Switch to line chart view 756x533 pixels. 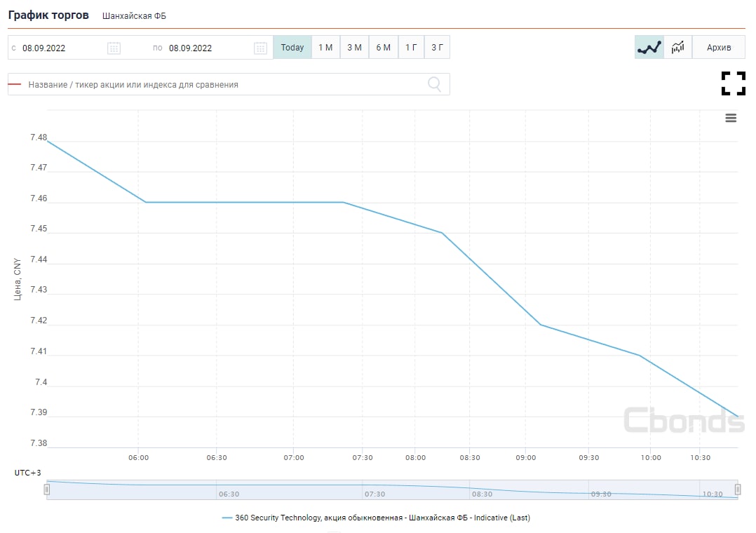(x=649, y=47)
